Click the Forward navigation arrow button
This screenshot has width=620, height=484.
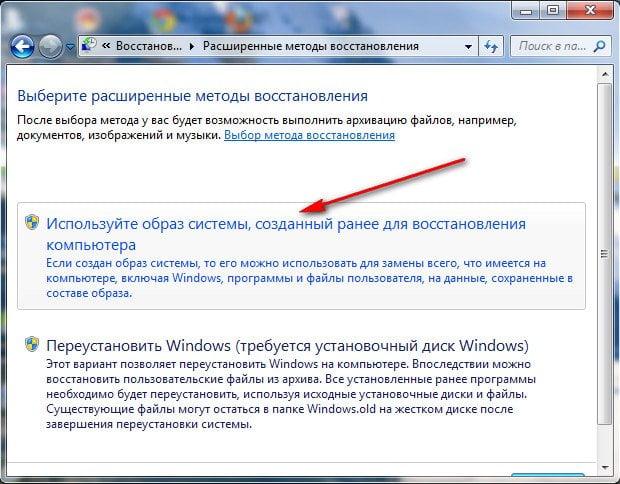[50, 46]
